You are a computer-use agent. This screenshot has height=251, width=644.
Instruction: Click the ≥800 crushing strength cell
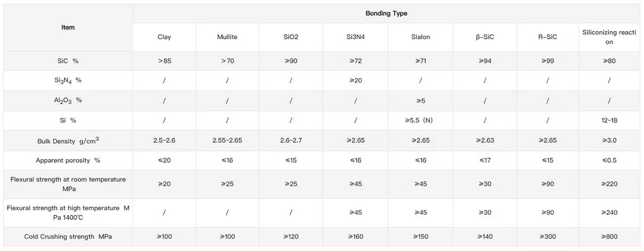(609, 237)
